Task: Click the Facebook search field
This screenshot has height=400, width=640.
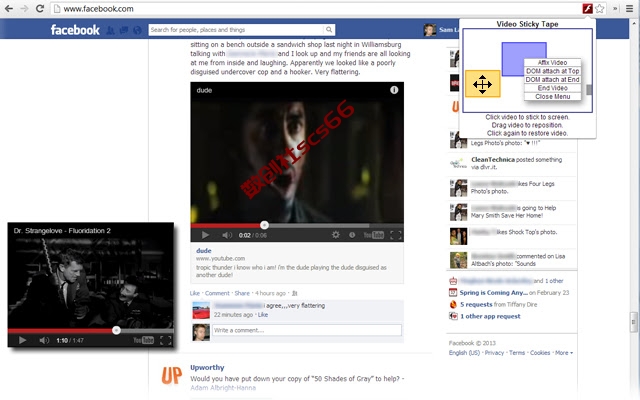Action: 236,30
